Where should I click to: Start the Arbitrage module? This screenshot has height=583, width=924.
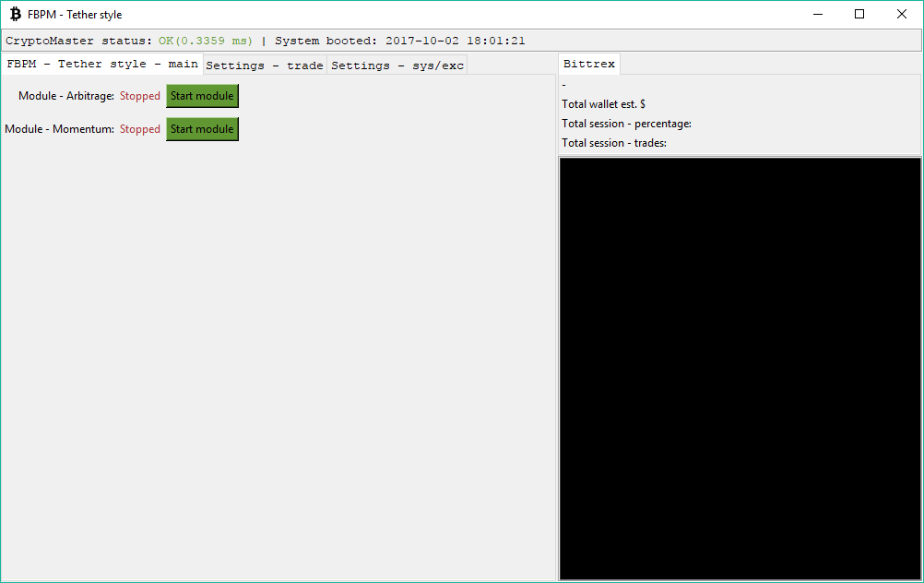202,96
